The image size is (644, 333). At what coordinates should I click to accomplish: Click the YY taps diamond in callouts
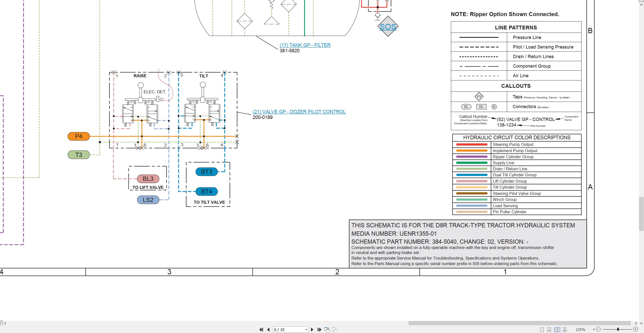(x=479, y=97)
